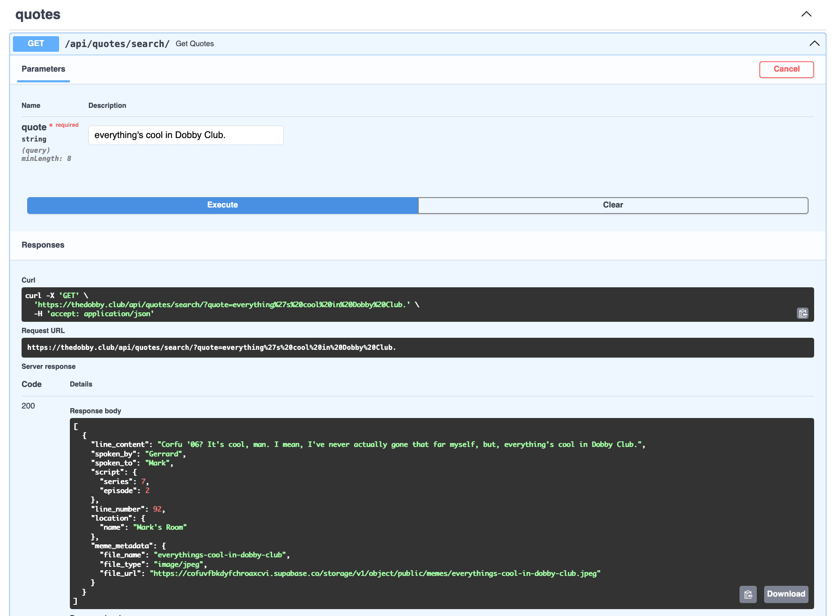Click the Server response label
Viewport: 840px width, 616px height.
point(49,367)
